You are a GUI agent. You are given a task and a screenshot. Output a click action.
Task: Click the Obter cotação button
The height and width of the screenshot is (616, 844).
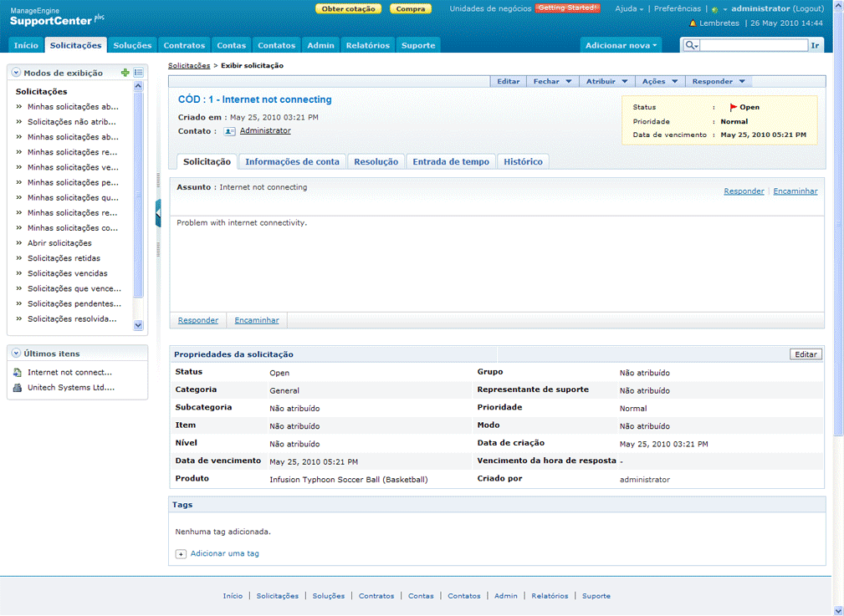(348, 9)
